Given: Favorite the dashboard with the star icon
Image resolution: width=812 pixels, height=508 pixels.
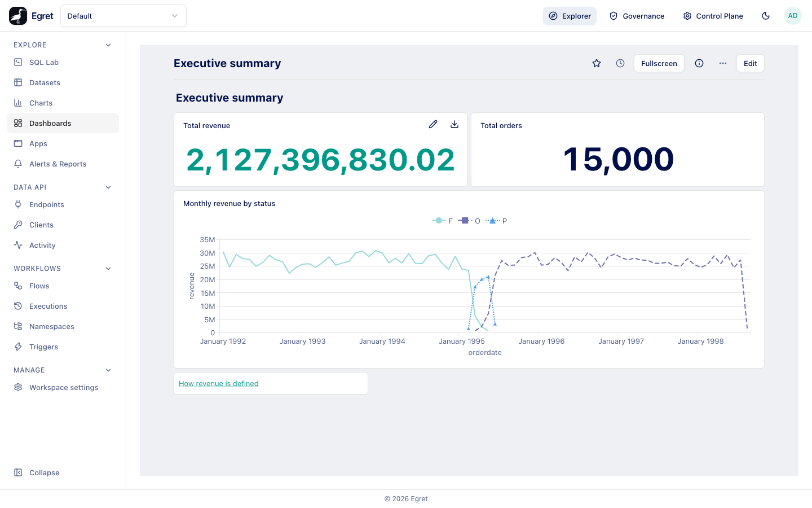Looking at the screenshot, I should click(597, 63).
